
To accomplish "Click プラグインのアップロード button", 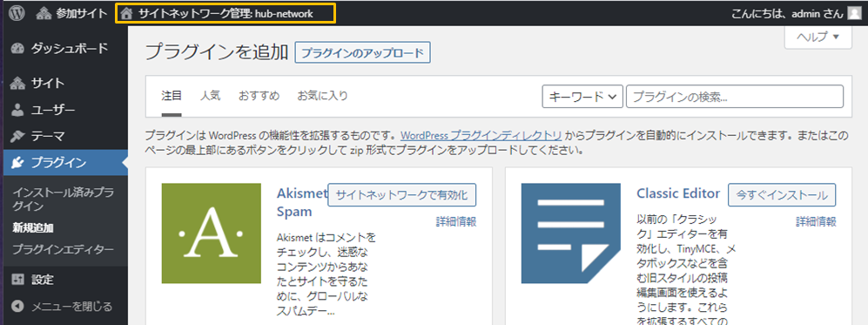I will pyautogui.click(x=362, y=53).
